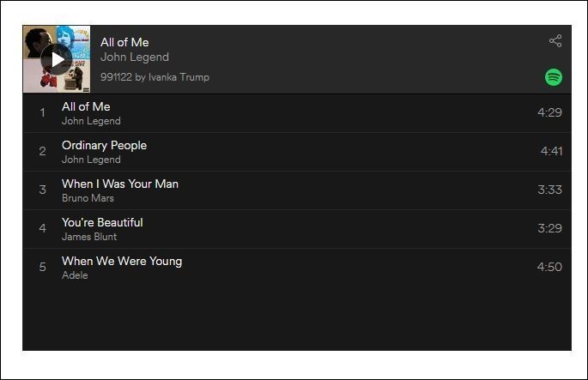This screenshot has width=588, height=380.
Task: Play When I Was Your Man
Action: (x=120, y=184)
